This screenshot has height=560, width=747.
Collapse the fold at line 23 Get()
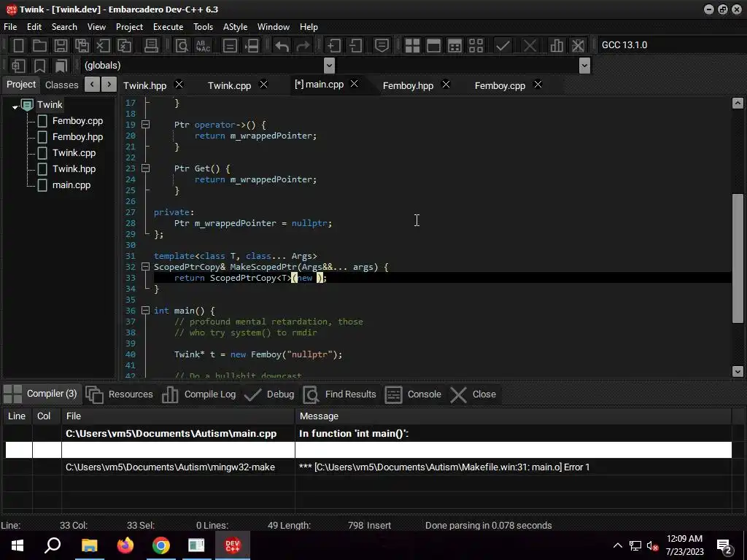point(146,168)
